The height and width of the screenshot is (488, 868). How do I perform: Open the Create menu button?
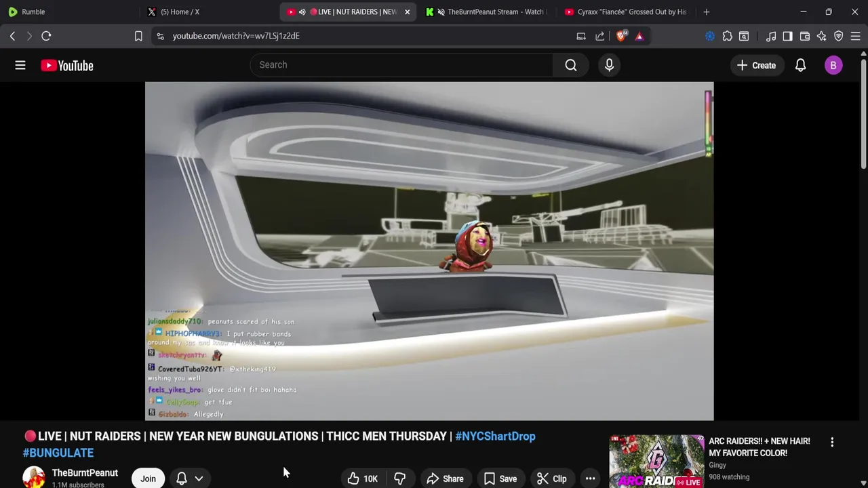click(x=756, y=66)
